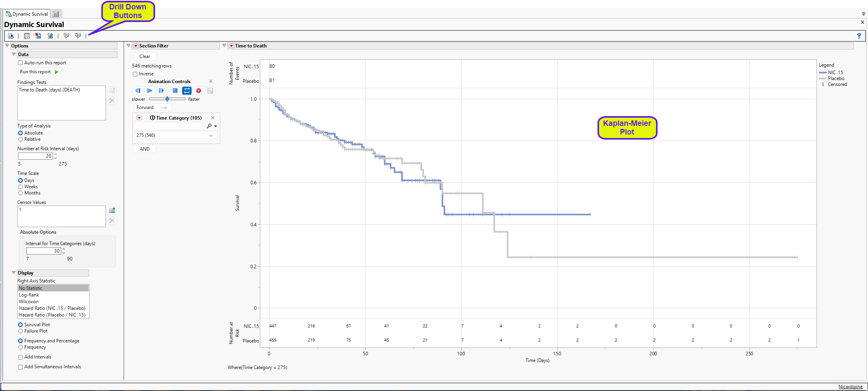
Task: Collapse the Display section
Action: click(14, 273)
